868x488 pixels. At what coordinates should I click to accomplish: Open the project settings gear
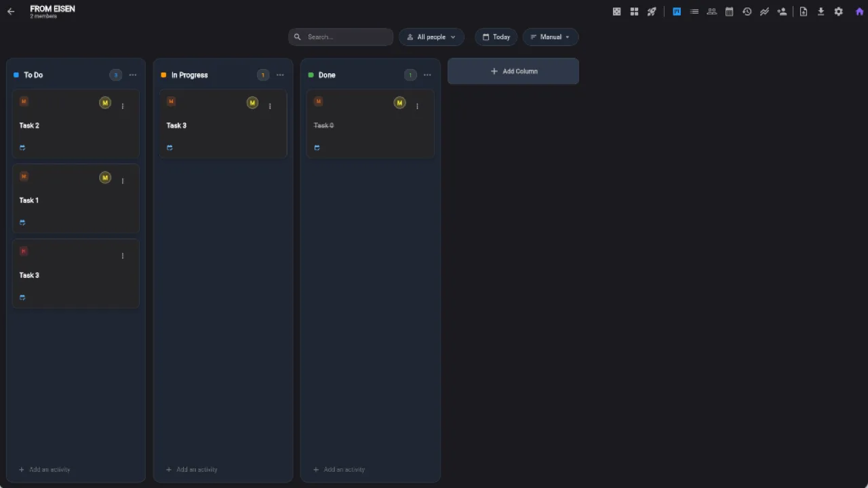pyautogui.click(x=839, y=12)
